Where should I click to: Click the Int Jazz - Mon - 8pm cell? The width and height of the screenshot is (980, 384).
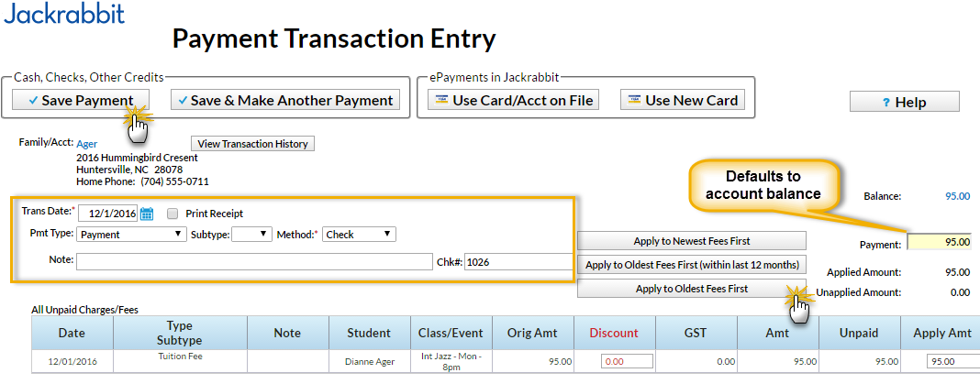coord(451,361)
